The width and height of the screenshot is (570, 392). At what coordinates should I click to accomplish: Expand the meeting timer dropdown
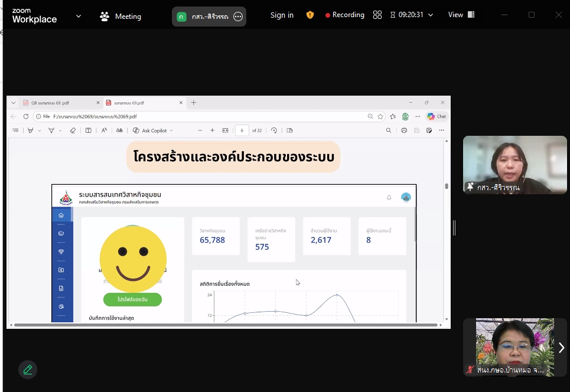[431, 15]
